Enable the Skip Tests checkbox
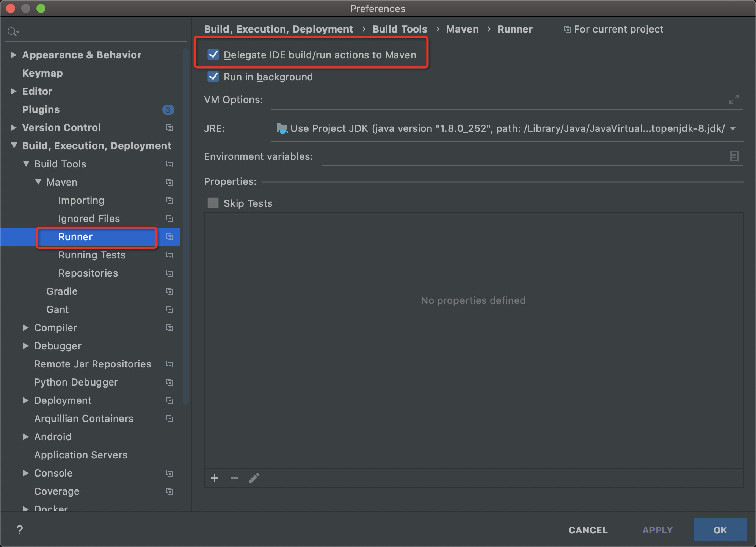The image size is (756, 547). (213, 203)
